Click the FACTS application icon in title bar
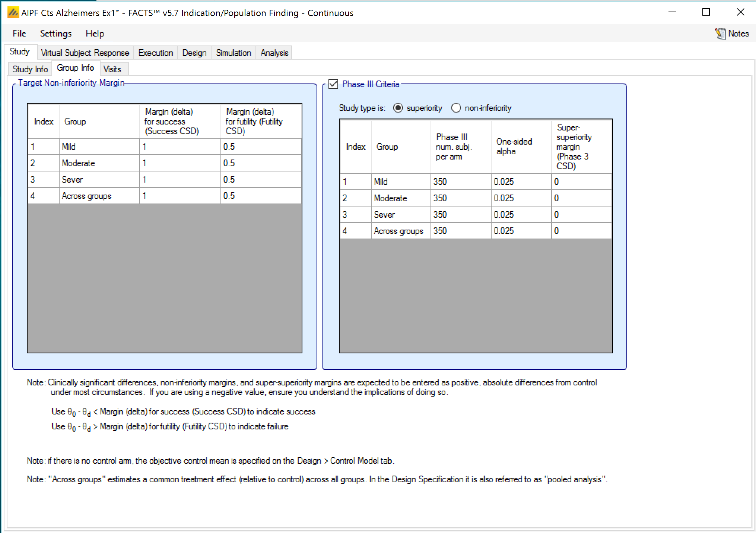756x533 pixels. click(13, 13)
